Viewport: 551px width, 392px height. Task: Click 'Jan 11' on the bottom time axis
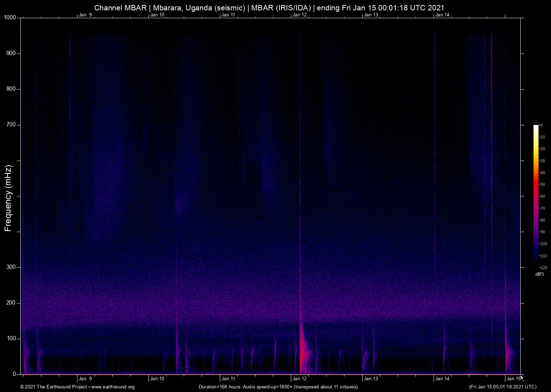click(228, 379)
